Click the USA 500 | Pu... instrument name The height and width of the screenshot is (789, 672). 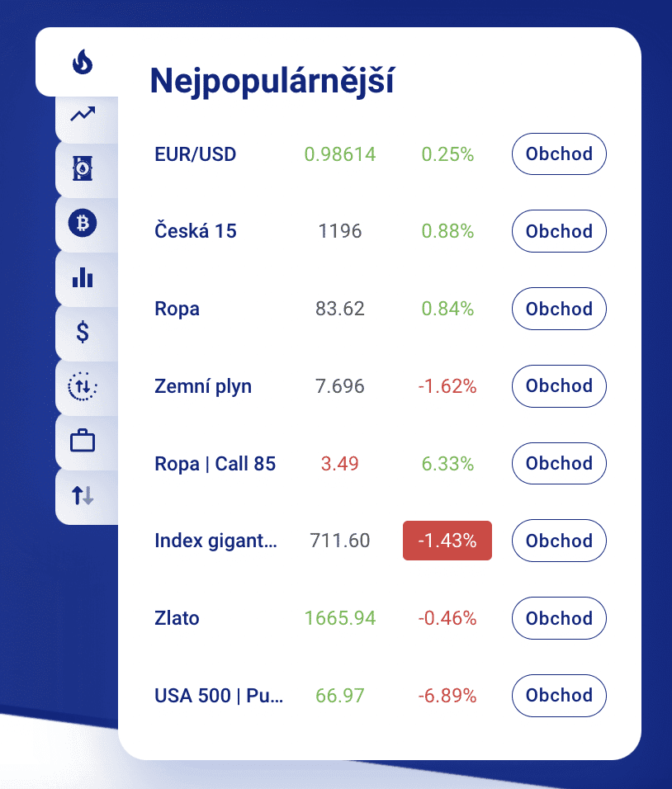coord(219,696)
